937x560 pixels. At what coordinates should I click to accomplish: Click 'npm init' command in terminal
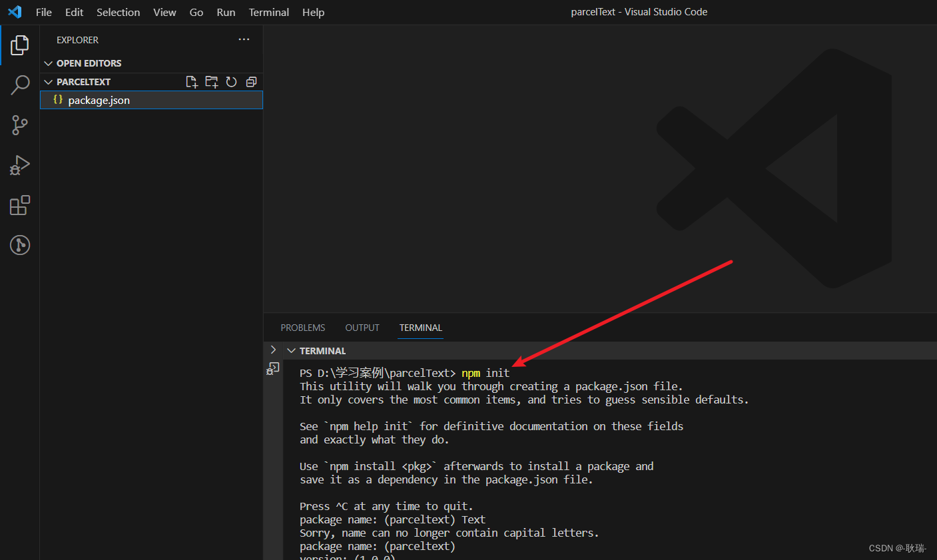pos(485,373)
